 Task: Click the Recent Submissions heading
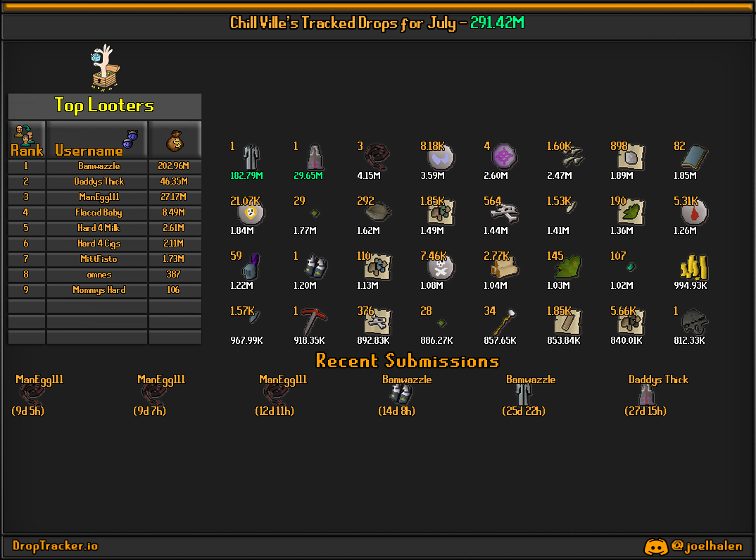coord(408,361)
